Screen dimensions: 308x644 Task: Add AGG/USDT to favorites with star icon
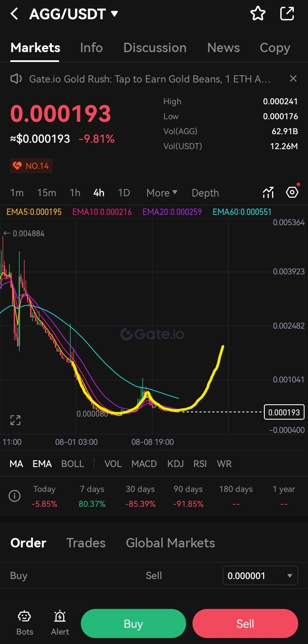(x=258, y=14)
